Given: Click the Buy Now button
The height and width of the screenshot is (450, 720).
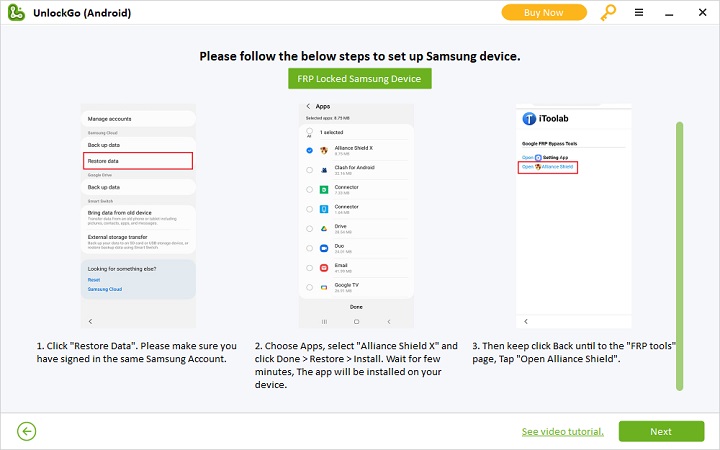Looking at the screenshot, I should pos(544,12).
